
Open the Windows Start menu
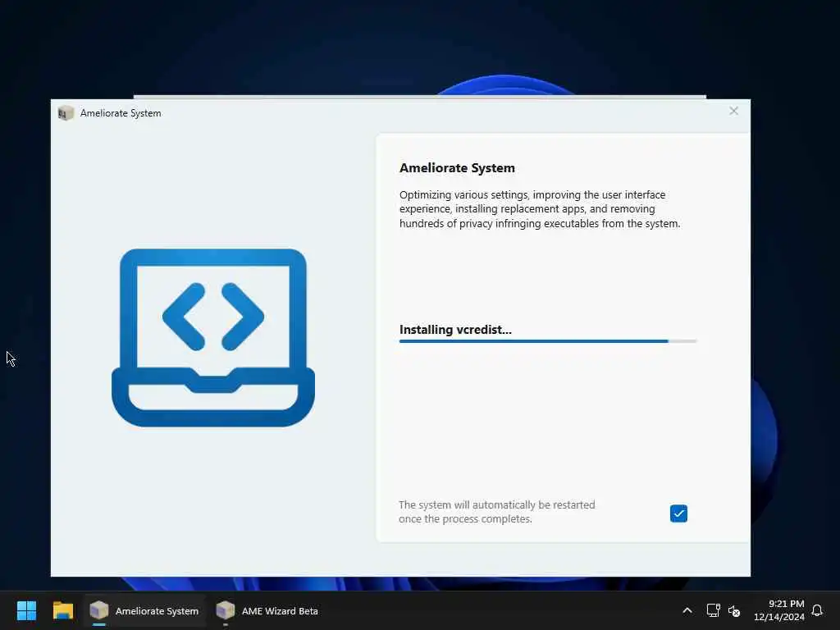tap(26, 610)
